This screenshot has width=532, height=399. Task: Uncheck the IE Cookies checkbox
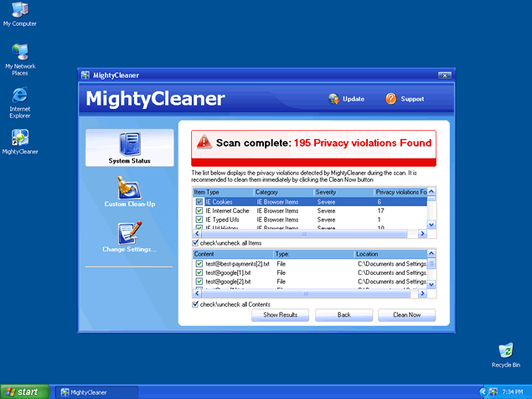point(199,202)
